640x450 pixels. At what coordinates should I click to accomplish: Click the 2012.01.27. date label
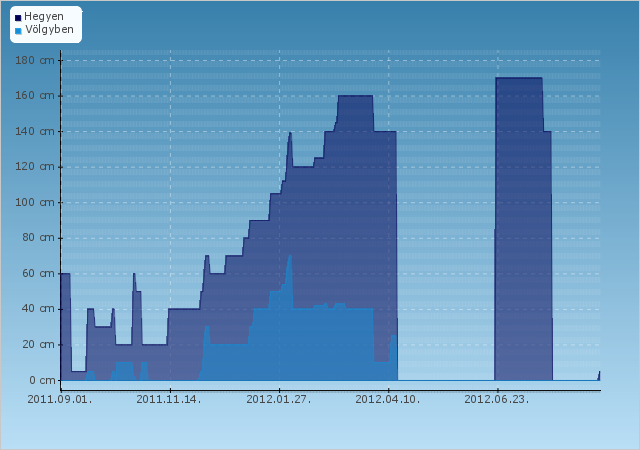pos(279,399)
